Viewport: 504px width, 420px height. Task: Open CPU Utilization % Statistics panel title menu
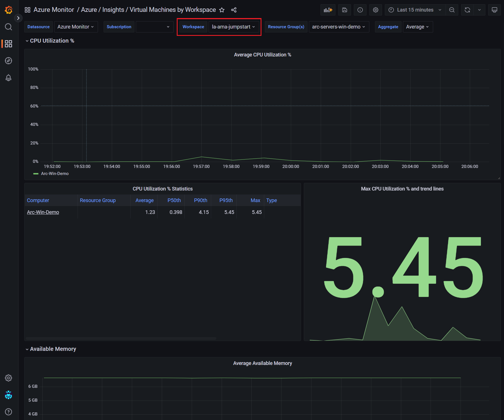163,189
